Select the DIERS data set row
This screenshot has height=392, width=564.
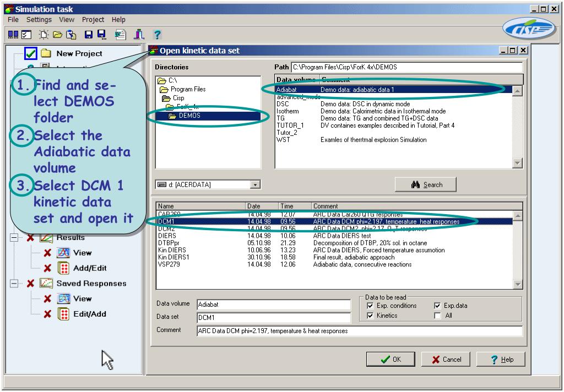point(334,236)
